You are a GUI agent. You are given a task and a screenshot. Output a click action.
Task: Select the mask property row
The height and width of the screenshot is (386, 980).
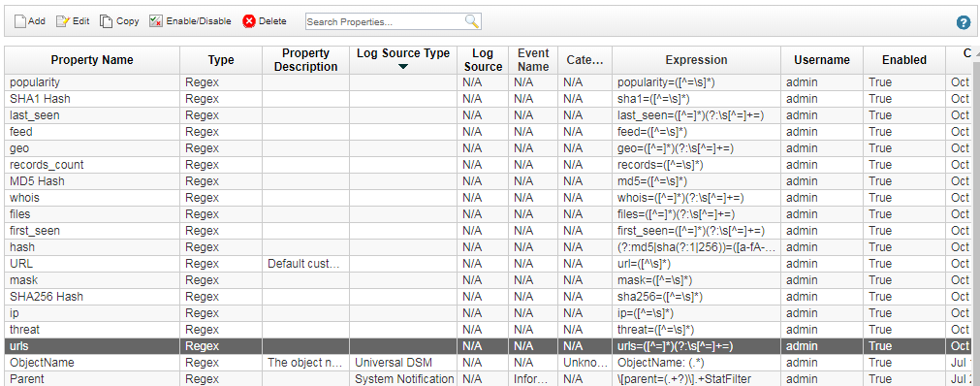point(488,280)
